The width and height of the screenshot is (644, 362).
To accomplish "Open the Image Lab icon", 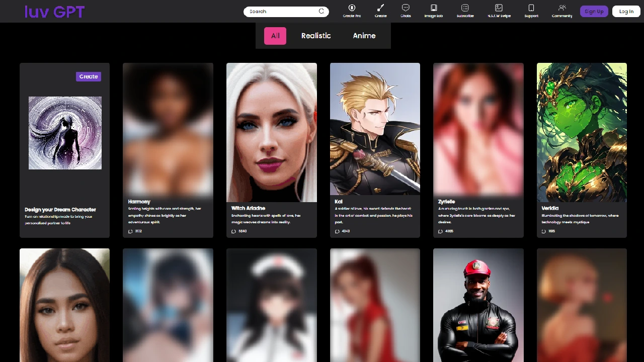I will pos(433,8).
